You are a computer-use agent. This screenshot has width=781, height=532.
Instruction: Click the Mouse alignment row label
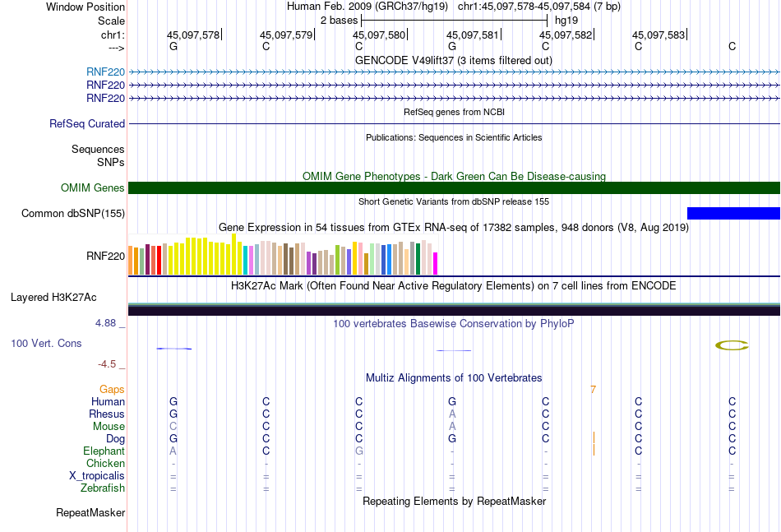coord(109,427)
